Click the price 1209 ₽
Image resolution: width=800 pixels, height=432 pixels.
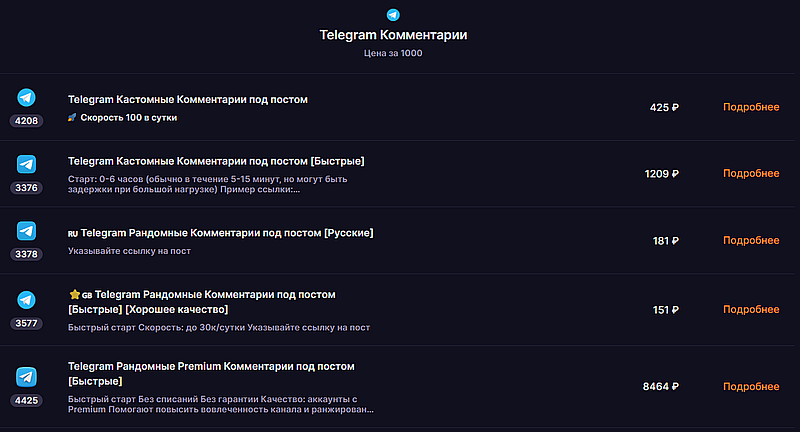[x=662, y=174]
